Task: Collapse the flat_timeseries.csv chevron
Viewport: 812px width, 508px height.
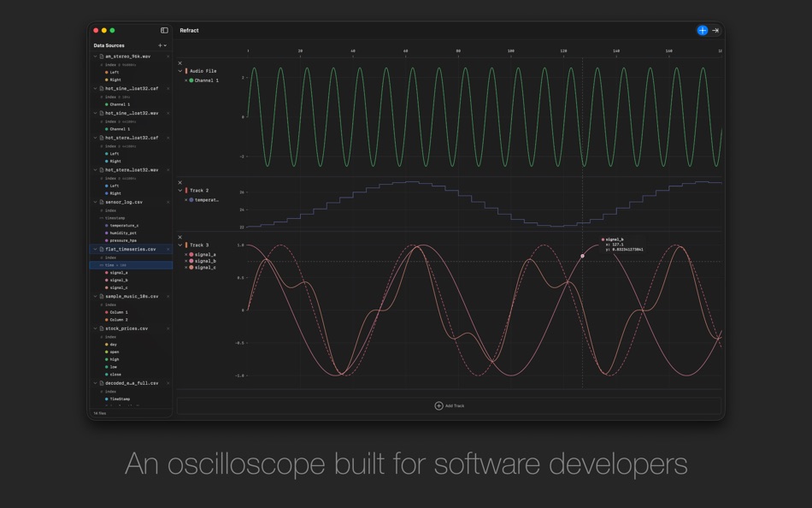Action: pyautogui.click(x=95, y=250)
